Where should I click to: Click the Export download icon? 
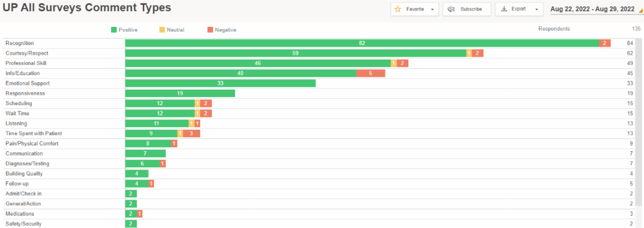(x=504, y=9)
